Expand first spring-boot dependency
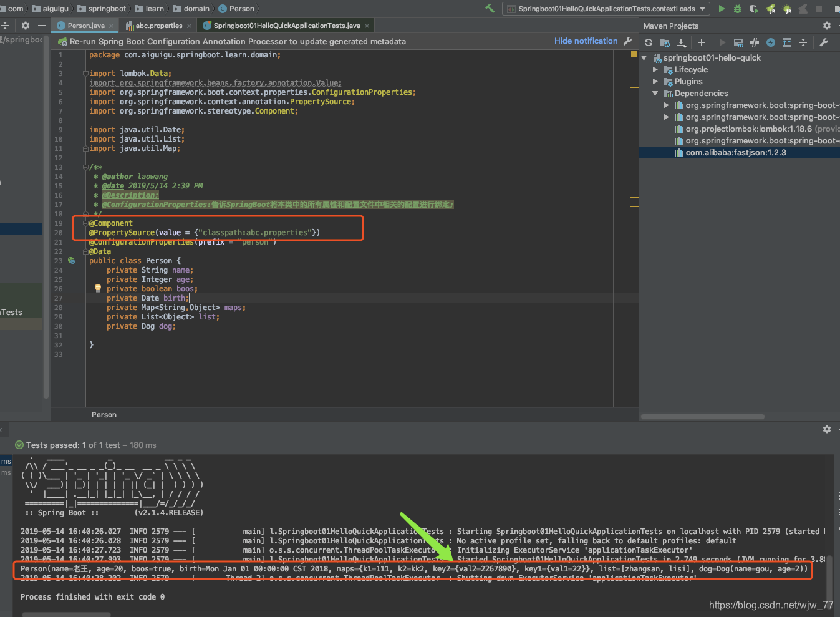Image resolution: width=840 pixels, height=617 pixels. [x=667, y=105]
